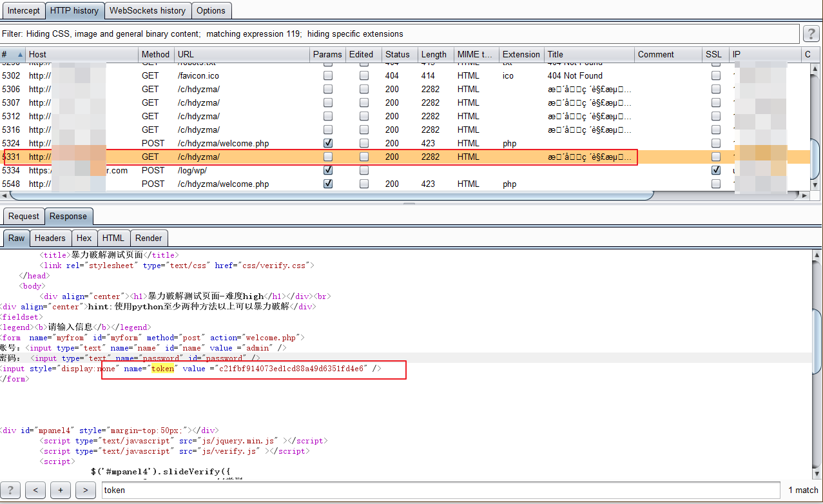Open the Options tab
Viewport: 823px width, 504px height.
[211, 10]
